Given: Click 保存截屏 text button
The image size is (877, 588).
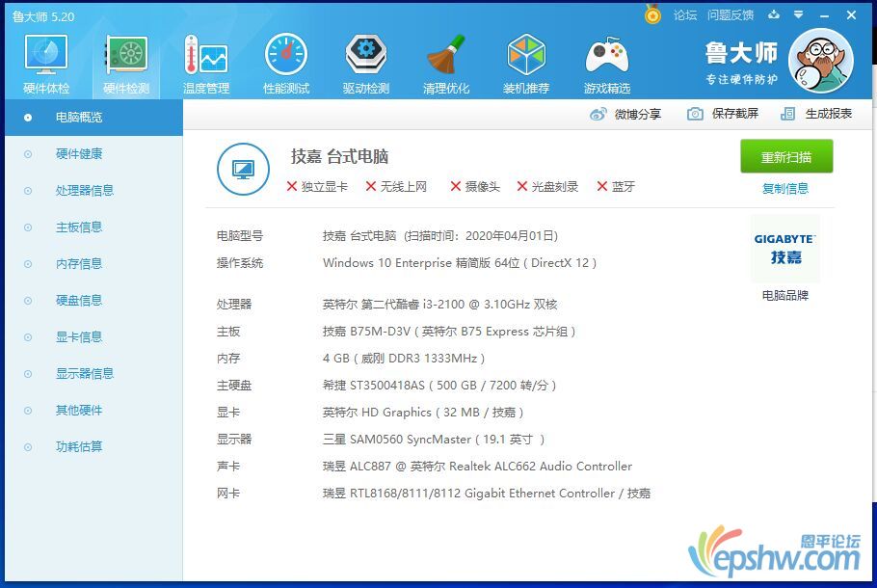Looking at the screenshot, I should coord(735,114).
